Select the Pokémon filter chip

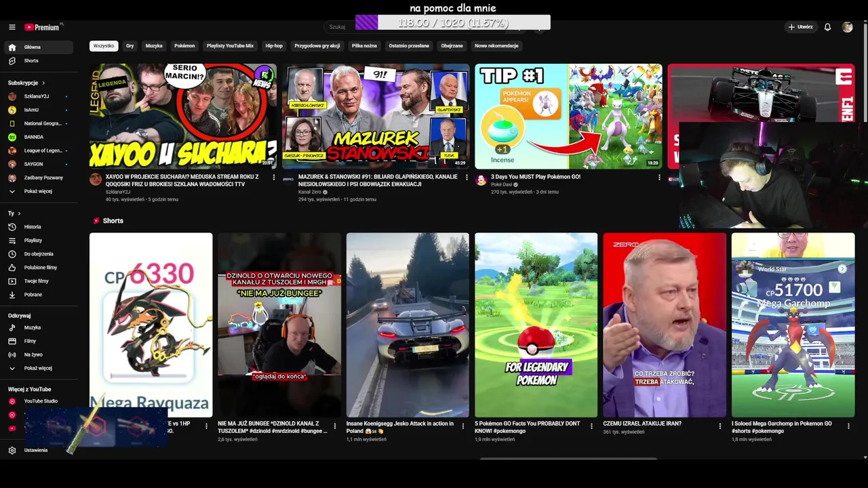(184, 46)
